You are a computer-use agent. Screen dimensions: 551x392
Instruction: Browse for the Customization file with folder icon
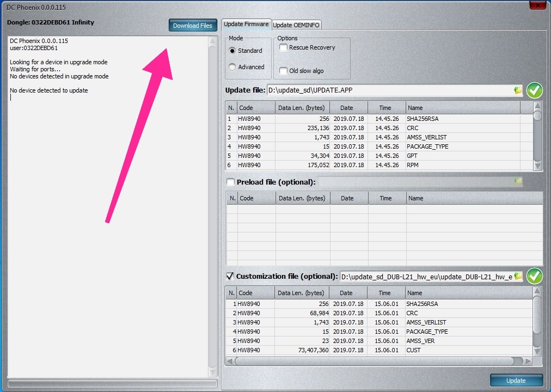pyautogui.click(x=518, y=277)
